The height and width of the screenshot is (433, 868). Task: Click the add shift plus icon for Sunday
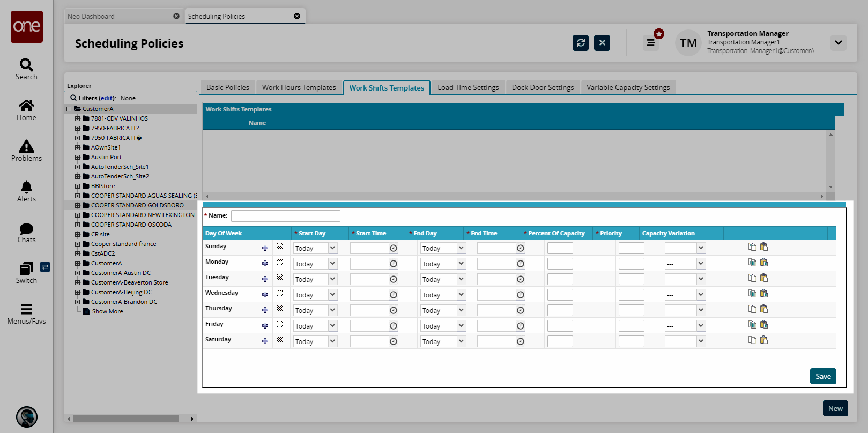point(265,248)
